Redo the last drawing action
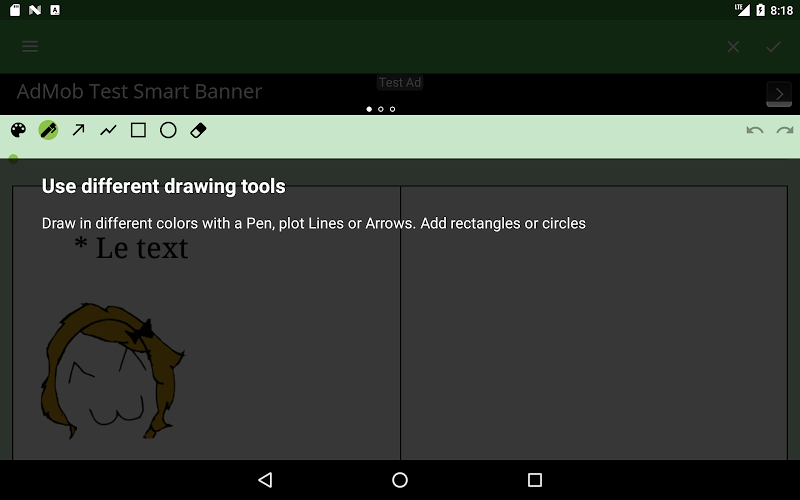The width and height of the screenshot is (800, 500). [785, 130]
